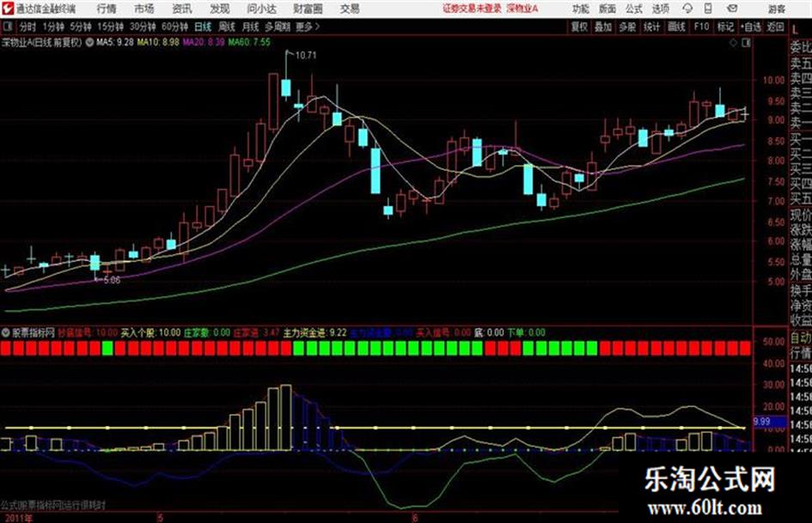The height and width of the screenshot is (523, 812).
Task: Click the 10.00 price axis label
Action: click(x=773, y=80)
